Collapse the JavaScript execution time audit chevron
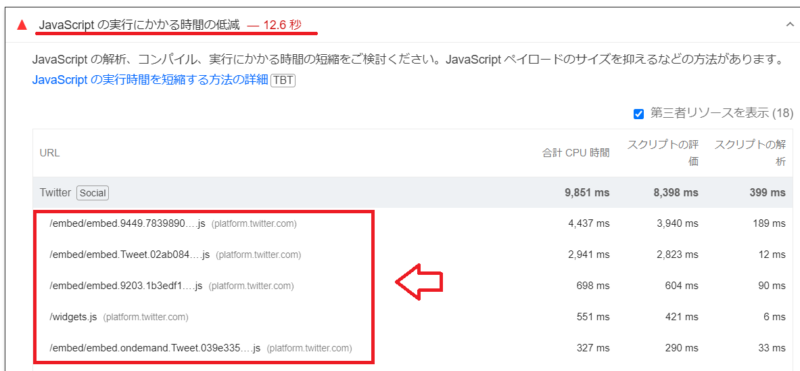This screenshot has height=371, width=800. point(789,25)
